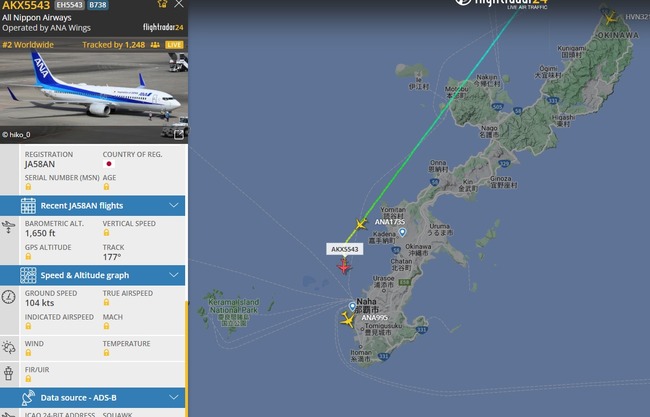Select the ANA1735 yellow aircraft on map
Image resolution: width=650 pixels, height=417 pixels.
[361, 224]
